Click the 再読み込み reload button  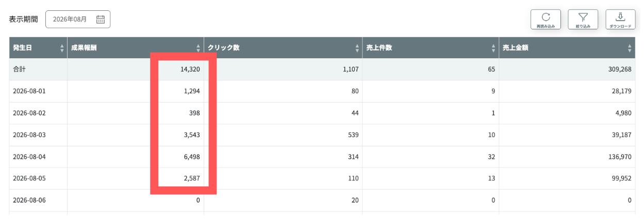[x=546, y=20]
